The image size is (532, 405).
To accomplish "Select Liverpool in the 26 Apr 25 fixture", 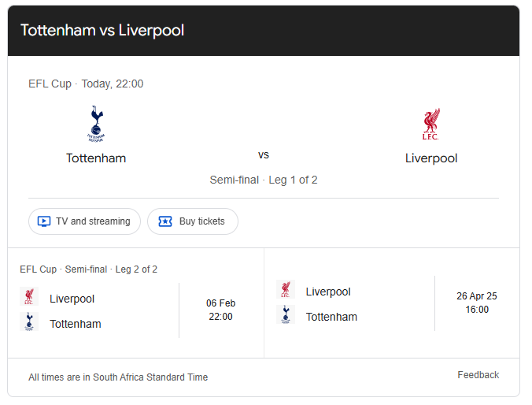I will pos(328,292).
